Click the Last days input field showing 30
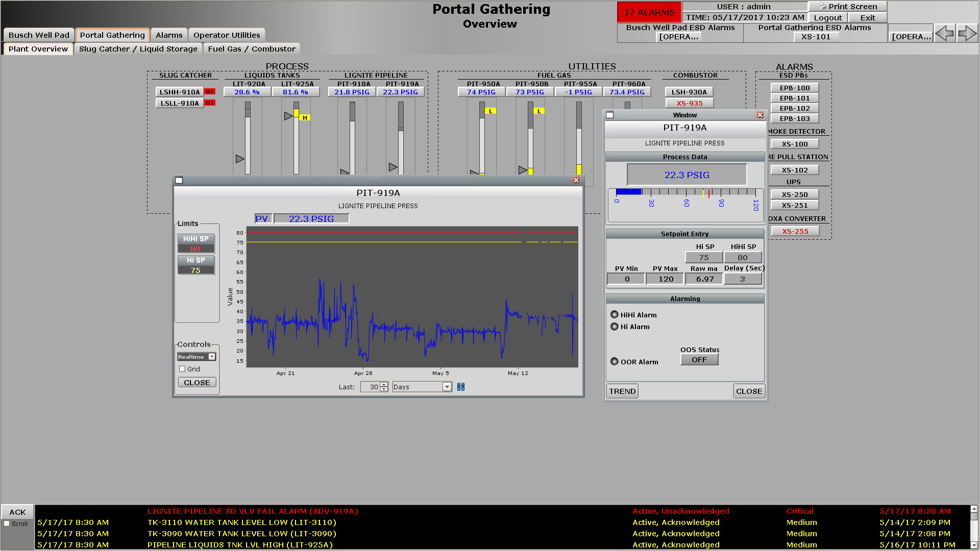Viewport: 980px width, 551px height. [371, 387]
